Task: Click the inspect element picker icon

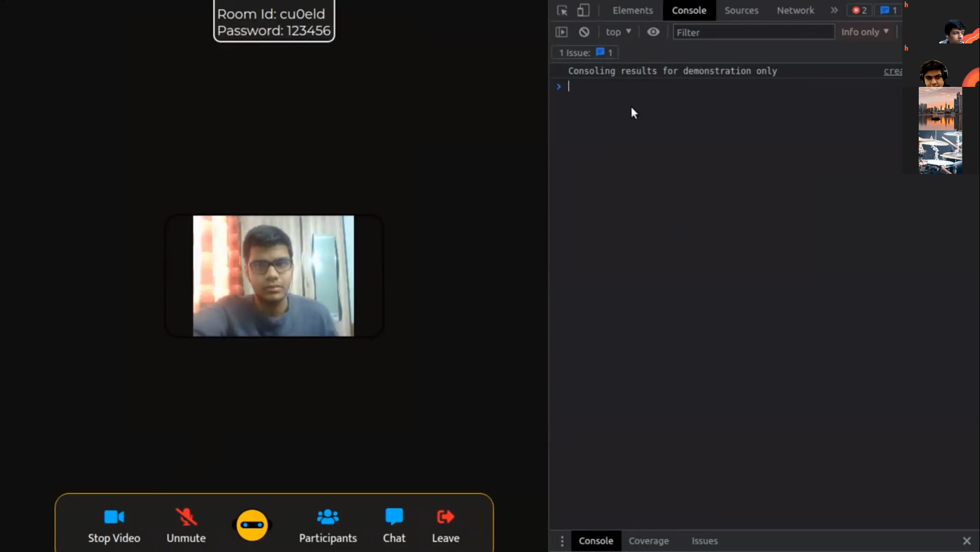Action: [562, 11]
